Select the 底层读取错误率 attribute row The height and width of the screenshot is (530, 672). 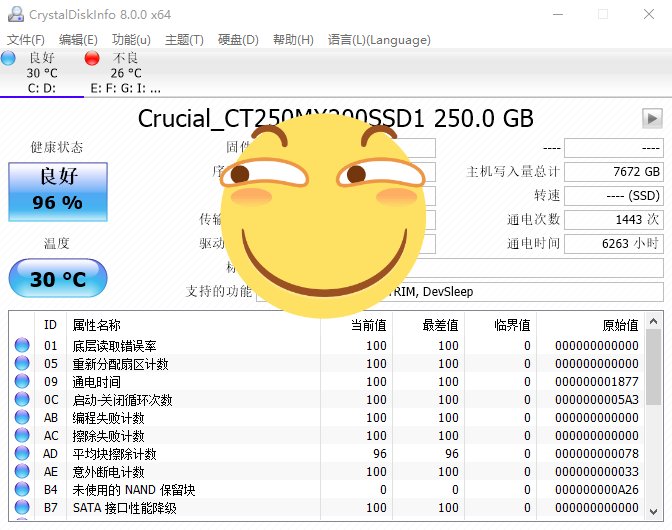327,345
